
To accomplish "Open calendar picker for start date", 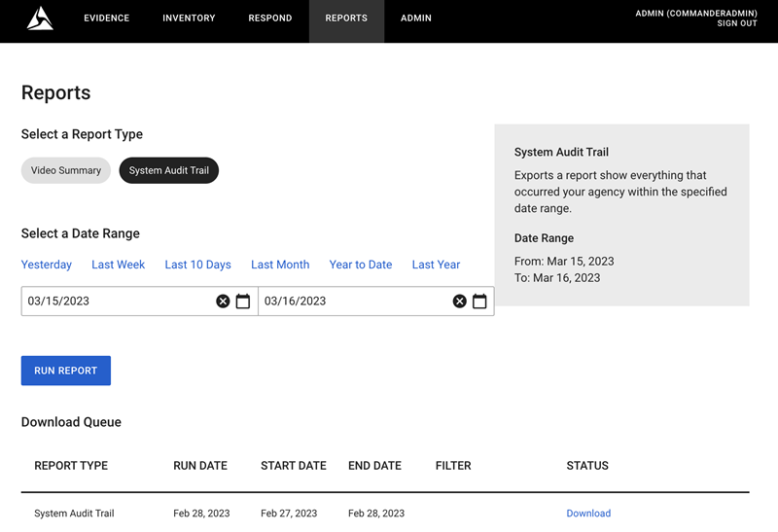I will 242,301.
